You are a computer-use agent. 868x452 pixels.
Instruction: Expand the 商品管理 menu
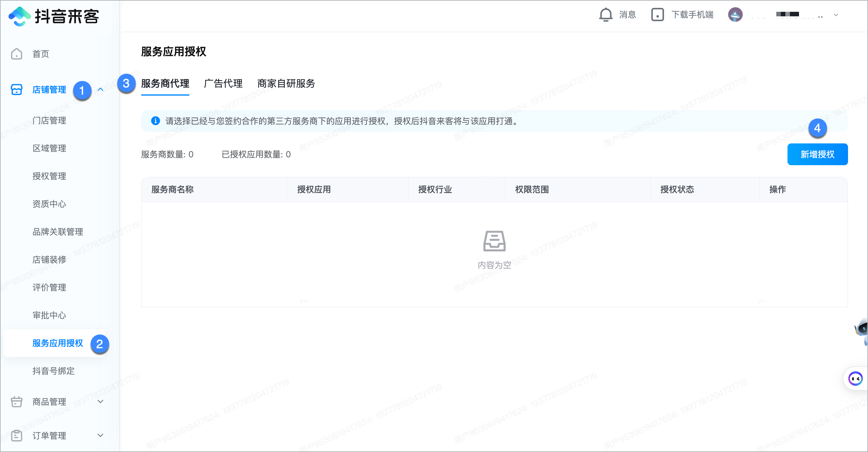(100, 401)
